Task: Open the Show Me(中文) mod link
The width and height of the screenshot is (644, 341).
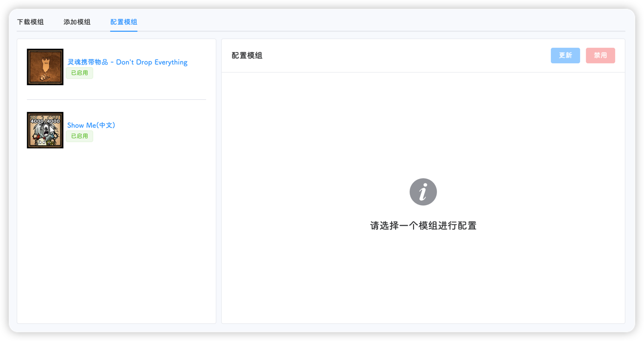Action: click(x=91, y=125)
